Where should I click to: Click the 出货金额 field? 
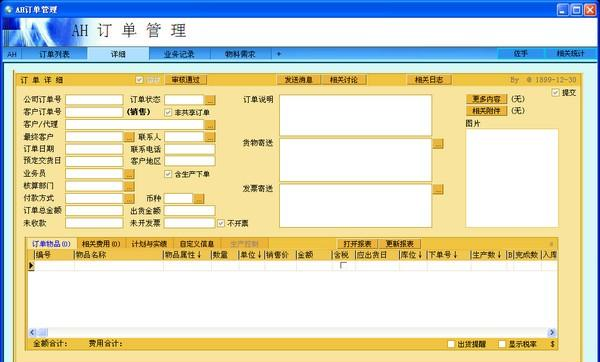coord(190,211)
